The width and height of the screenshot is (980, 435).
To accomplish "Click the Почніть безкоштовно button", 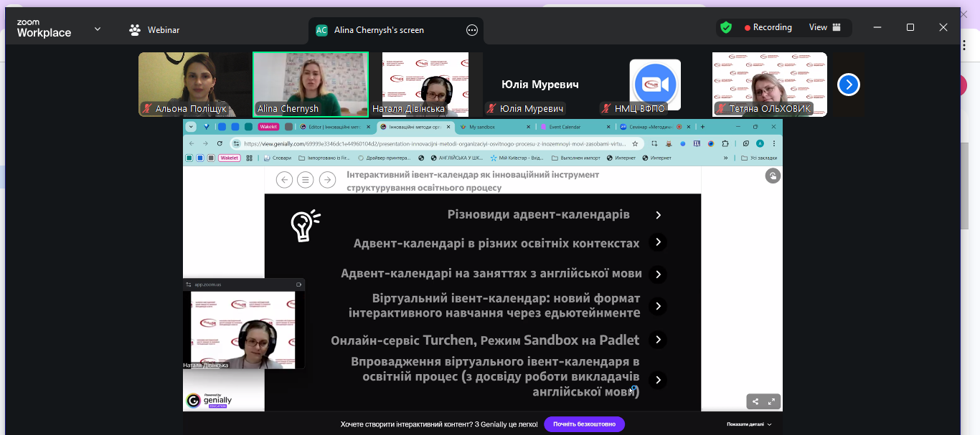I will (x=584, y=424).
